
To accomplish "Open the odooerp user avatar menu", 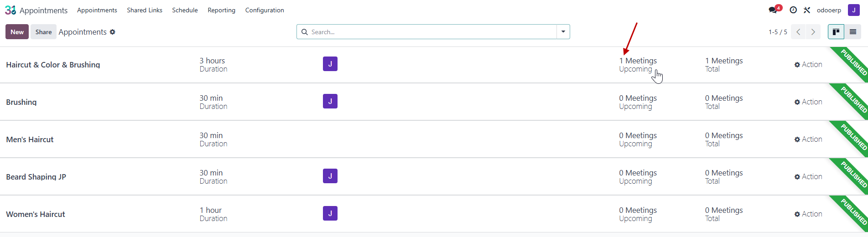I will coord(854,10).
